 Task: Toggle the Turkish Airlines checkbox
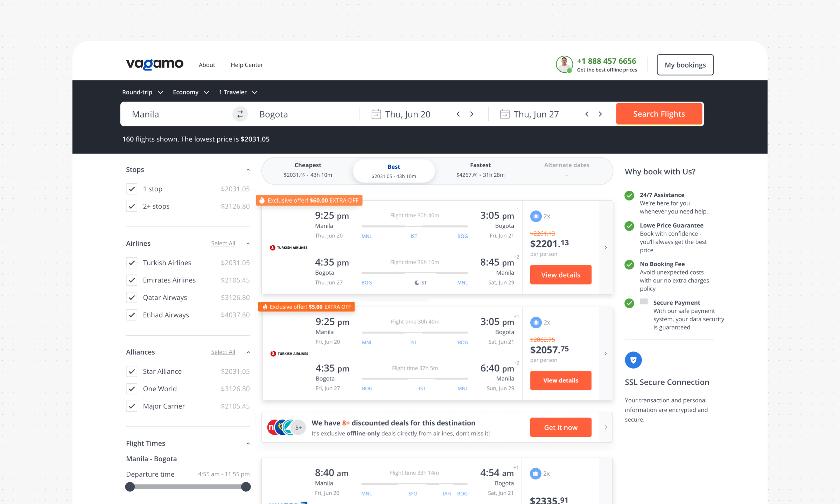(x=132, y=263)
